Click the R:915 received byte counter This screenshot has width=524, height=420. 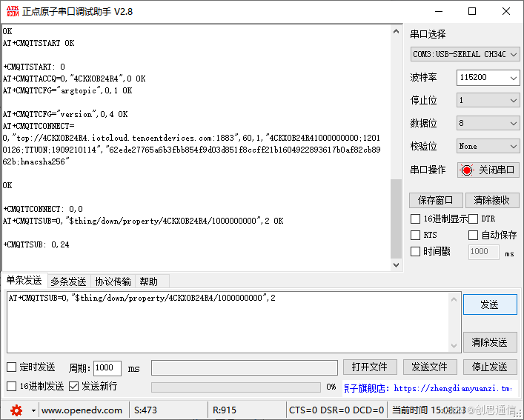tap(225, 410)
